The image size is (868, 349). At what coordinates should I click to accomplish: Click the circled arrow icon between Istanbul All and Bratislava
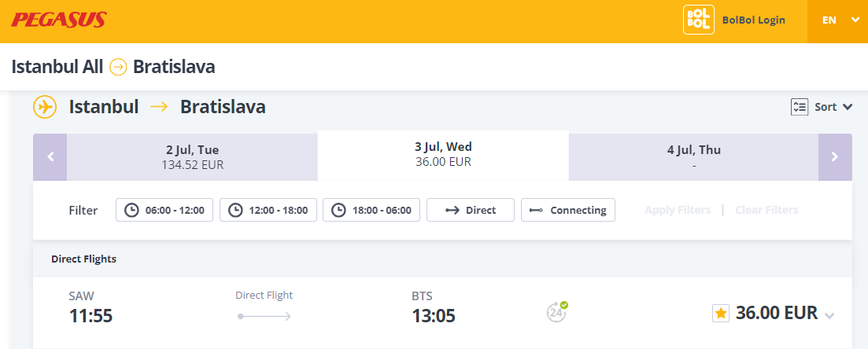(118, 68)
